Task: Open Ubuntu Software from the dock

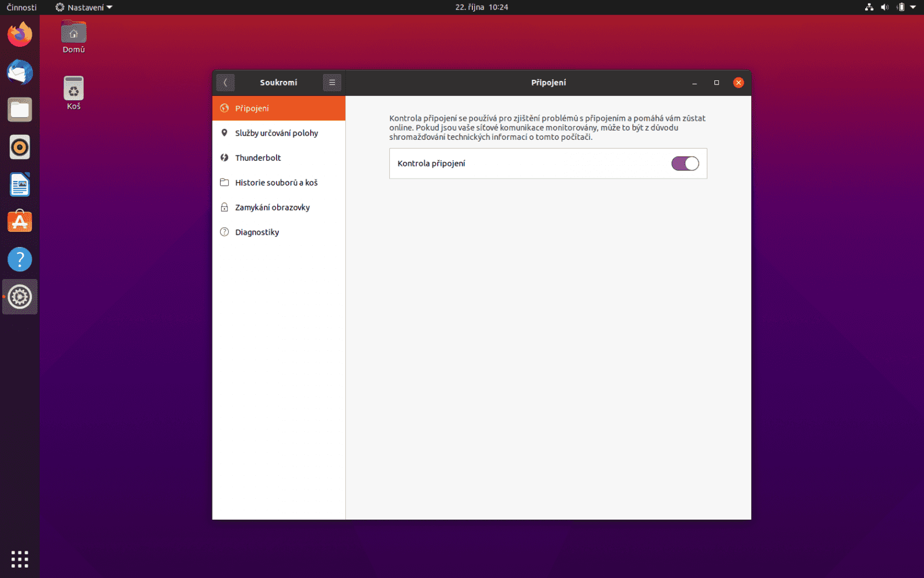Action: click(20, 221)
